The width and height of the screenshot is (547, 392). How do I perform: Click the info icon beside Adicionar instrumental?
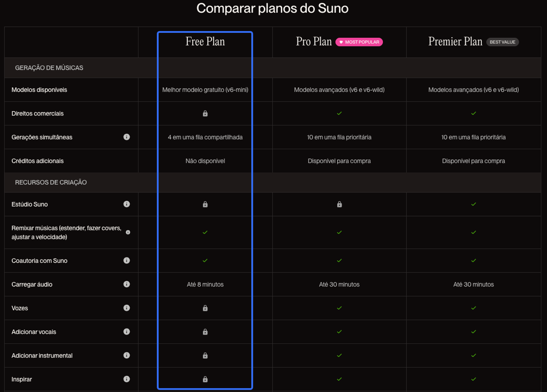point(126,355)
